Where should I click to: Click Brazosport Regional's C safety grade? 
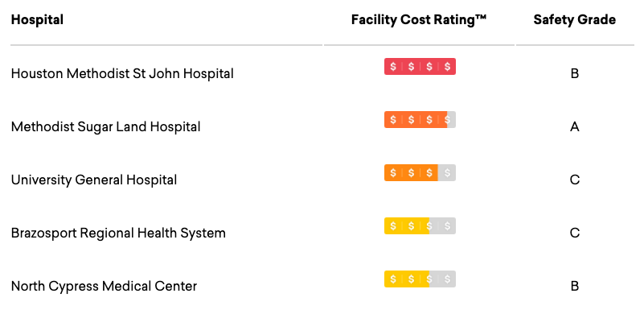(575, 233)
